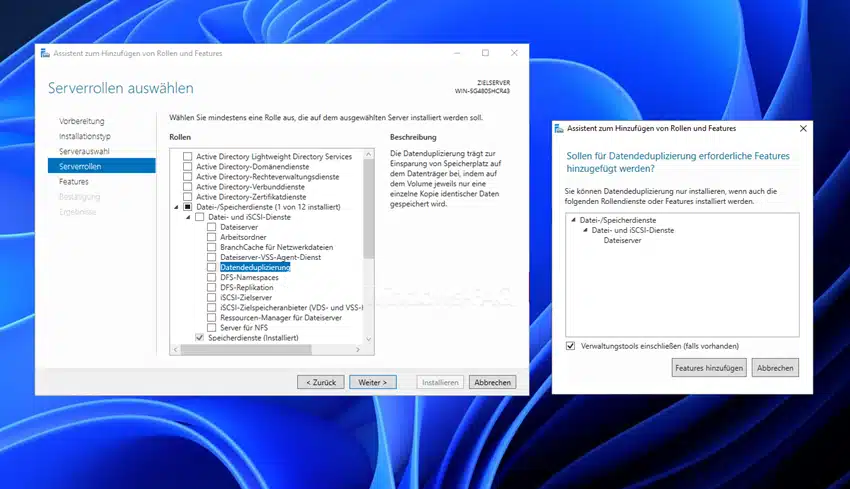Check Active Directory-Zertifikatdienste role
The height and width of the screenshot is (489, 850).
tap(188, 197)
